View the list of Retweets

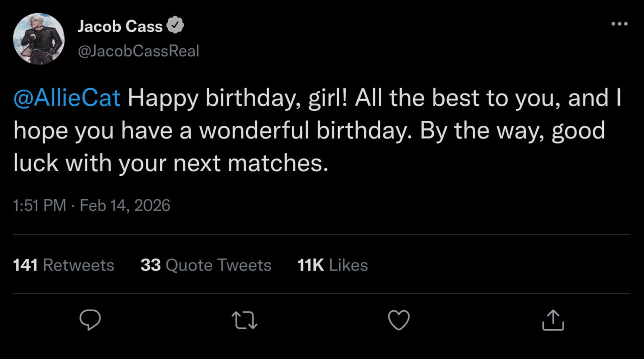78,265
